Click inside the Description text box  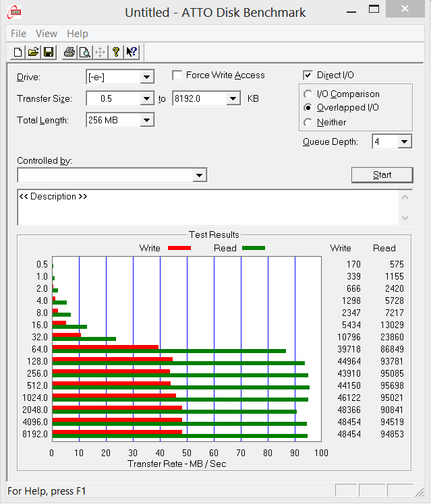click(x=202, y=208)
